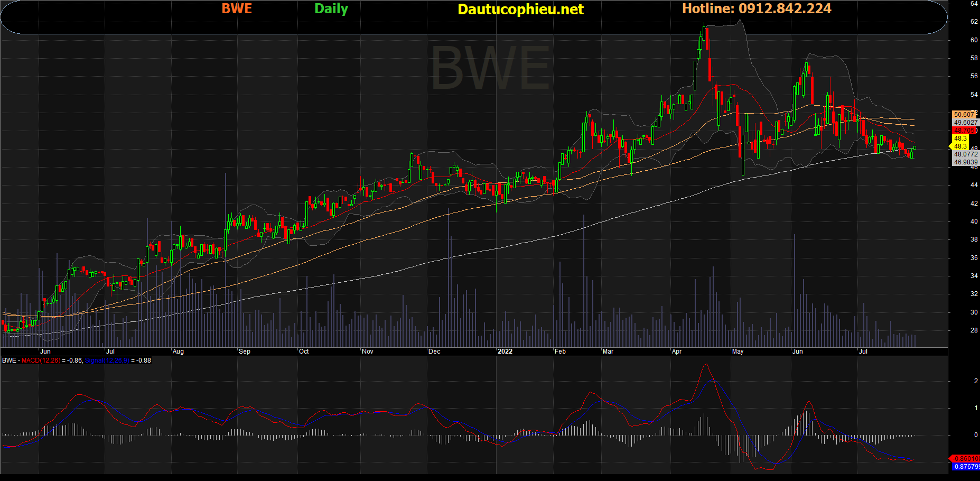Click the gray 48.0772 value label
The width and height of the screenshot is (980, 481).
(965, 154)
